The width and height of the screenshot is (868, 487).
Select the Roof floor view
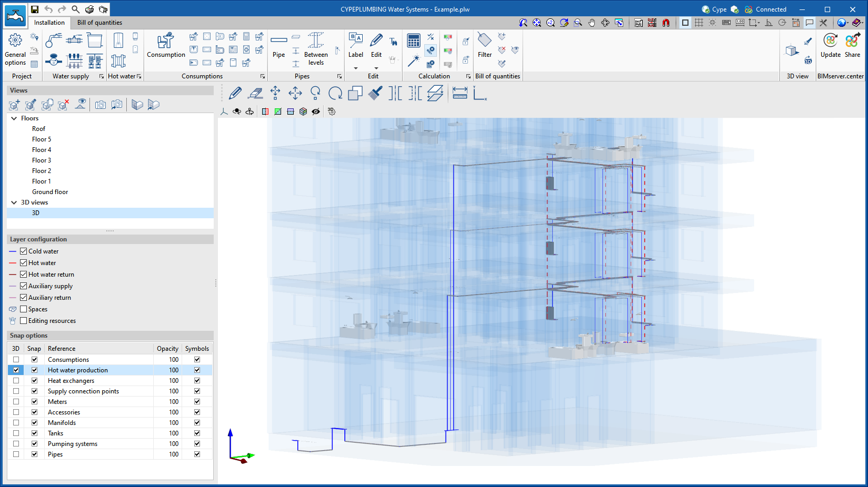(38, 129)
